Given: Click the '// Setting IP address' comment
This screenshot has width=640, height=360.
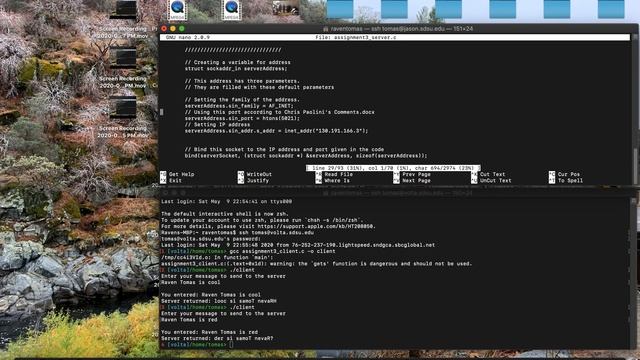Looking at the screenshot, I should click(217, 124).
